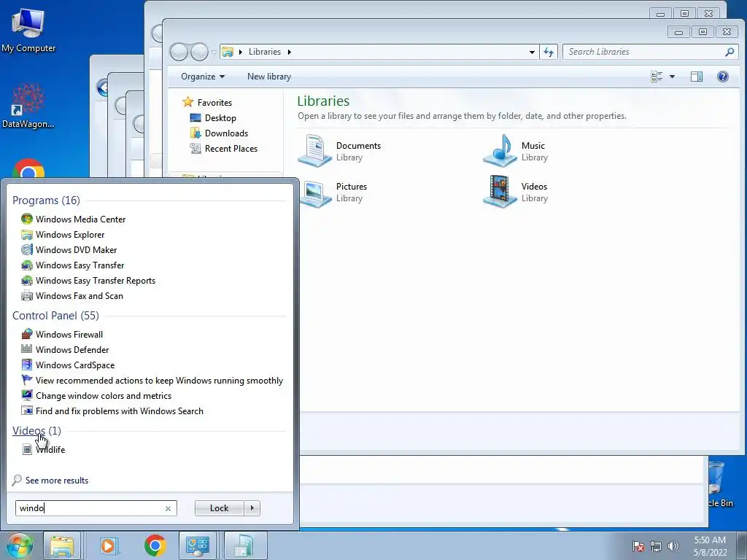Select the Google Chrome desktop icon

[28, 169]
